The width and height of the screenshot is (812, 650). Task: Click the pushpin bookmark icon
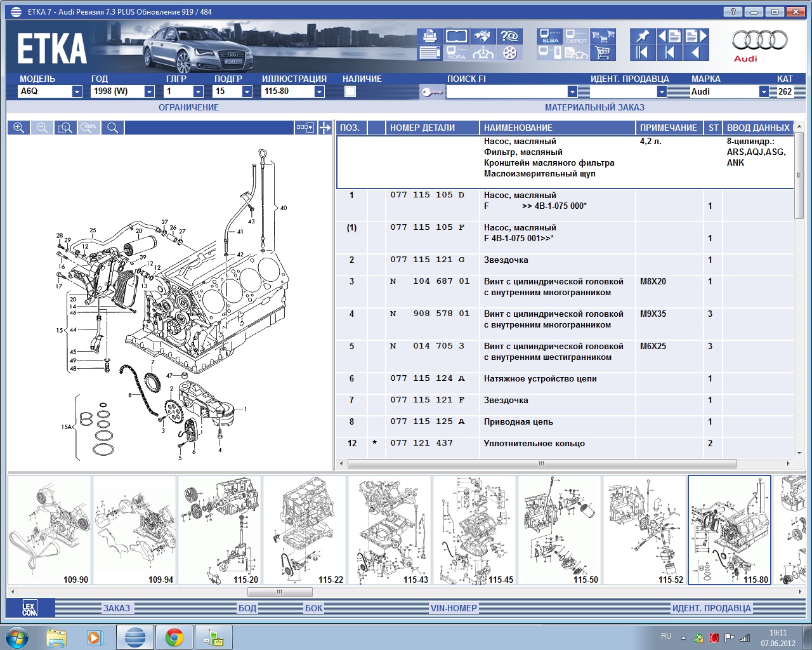pos(643,36)
